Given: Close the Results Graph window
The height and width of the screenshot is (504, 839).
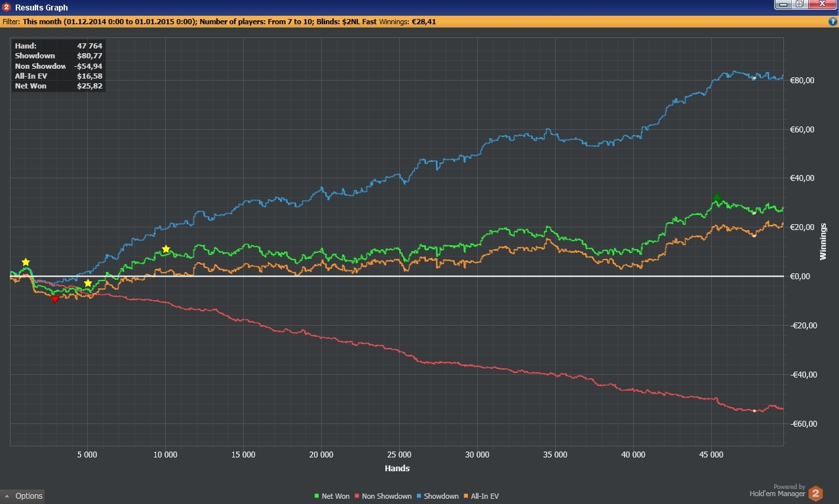Looking at the screenshot, I should (821, 5).
